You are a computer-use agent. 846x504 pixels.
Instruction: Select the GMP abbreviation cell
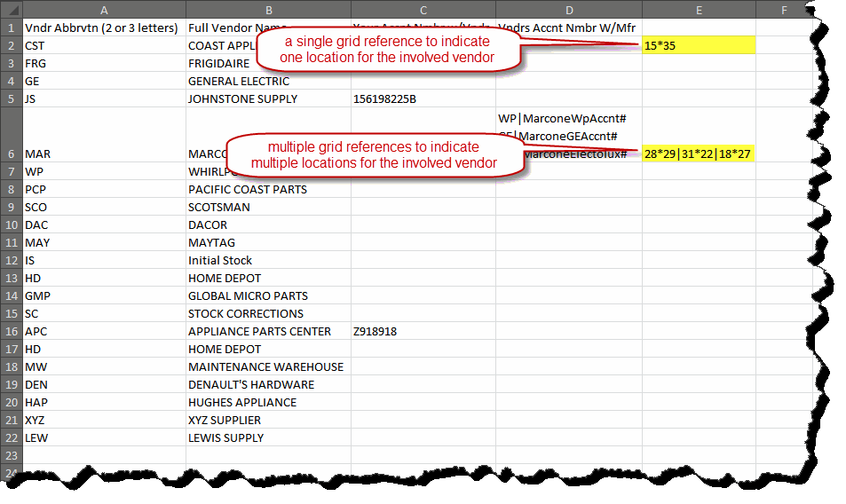[104, 296]
